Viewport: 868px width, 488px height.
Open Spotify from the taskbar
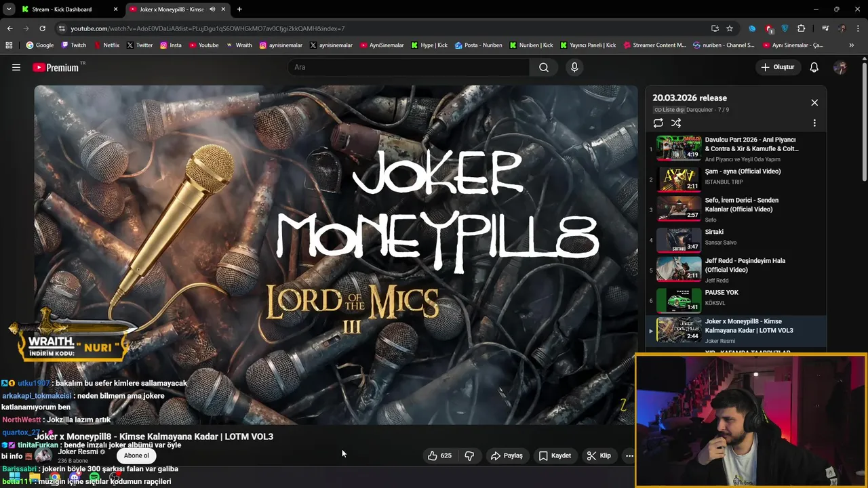[x=94, y=478]
